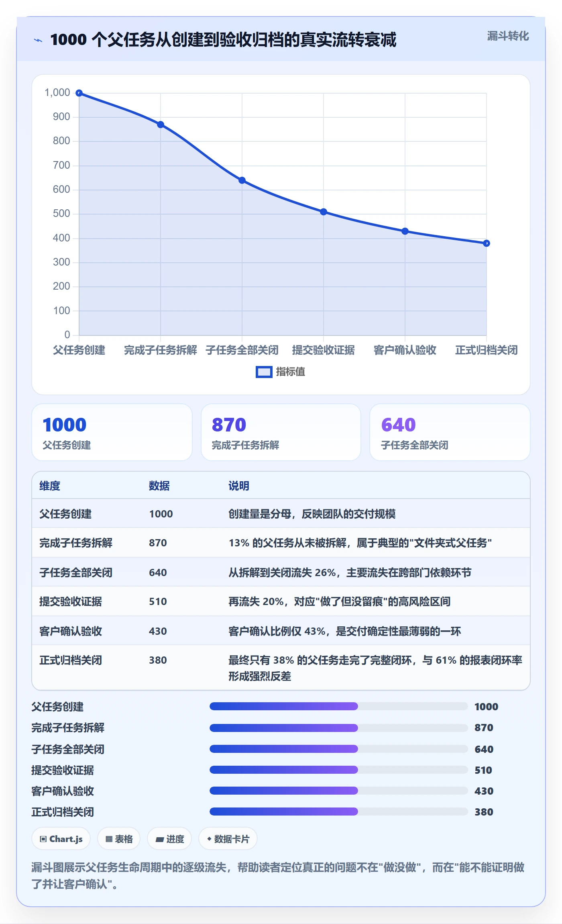Click table cell value 430

[158, 631]
